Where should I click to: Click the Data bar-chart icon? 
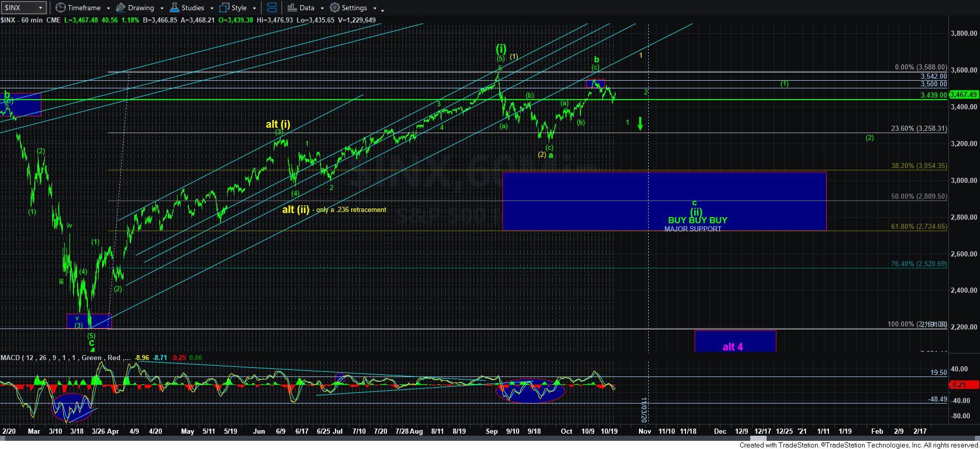pyautogui.click(x=291, y=8)
